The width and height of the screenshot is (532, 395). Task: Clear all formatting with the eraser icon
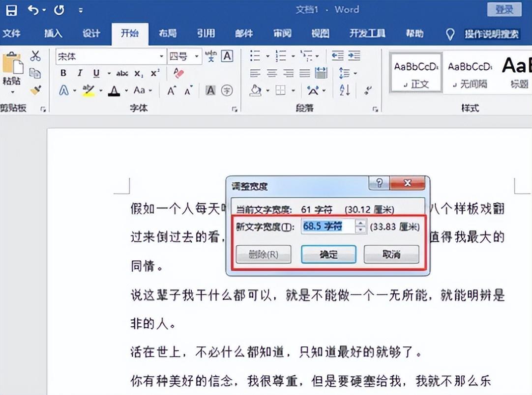point(178,73)
